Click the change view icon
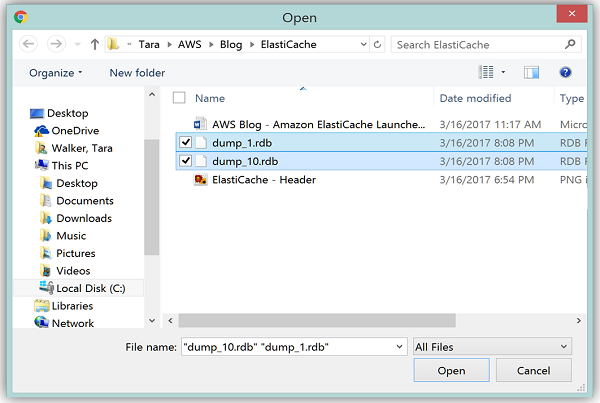 (x=487, y=72)
